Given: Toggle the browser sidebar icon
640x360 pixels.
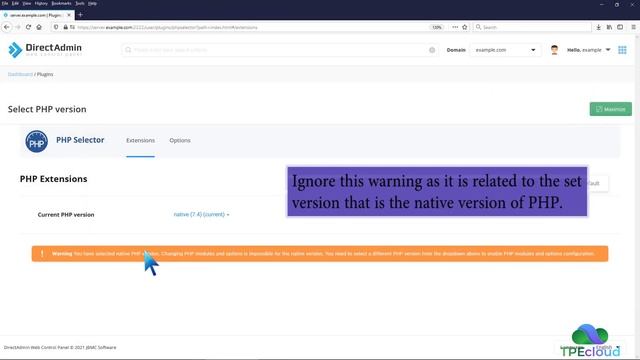Looking at the screenshot, I should 620,27.
